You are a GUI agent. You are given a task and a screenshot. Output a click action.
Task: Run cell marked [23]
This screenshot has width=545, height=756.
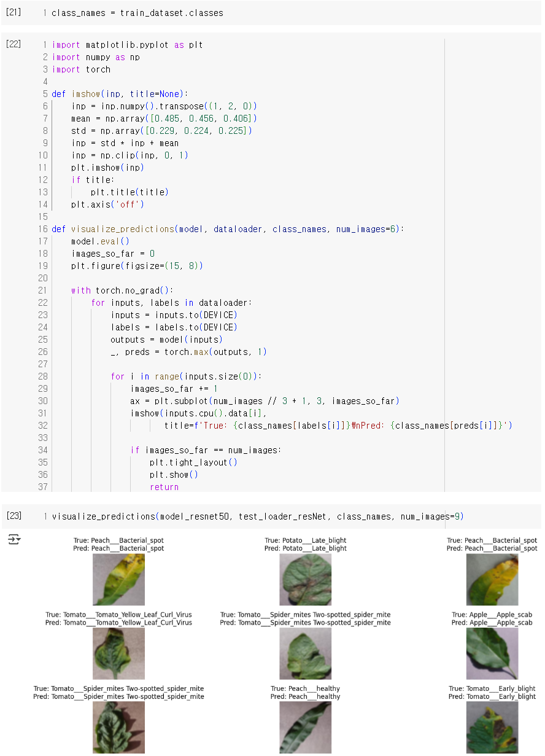(x=13, y=516)
